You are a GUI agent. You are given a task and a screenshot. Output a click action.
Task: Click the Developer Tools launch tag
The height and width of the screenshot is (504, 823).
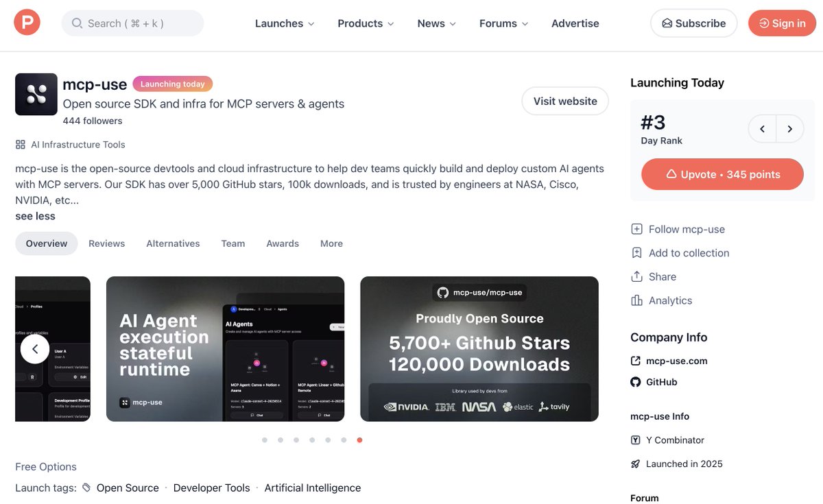pyautogui.click(x=212, y=488)
